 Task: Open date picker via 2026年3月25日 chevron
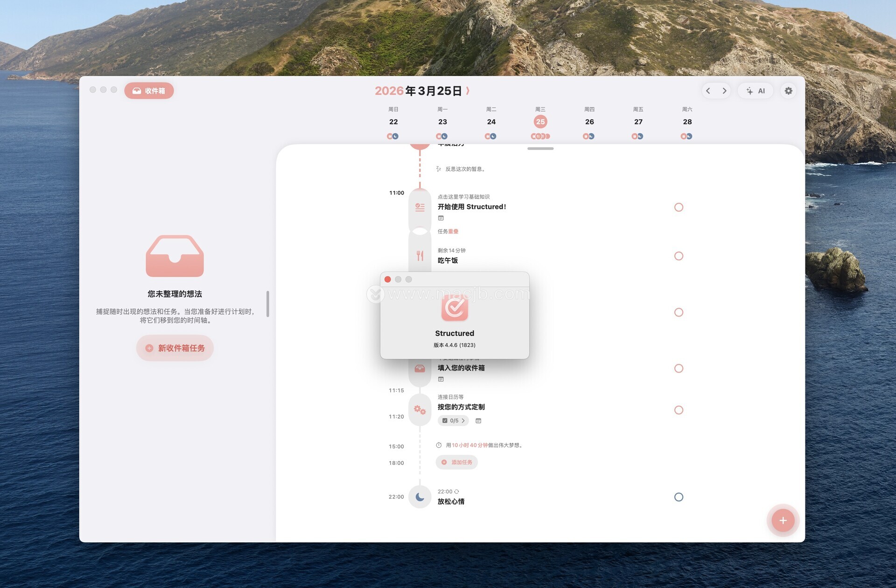(468, 91)
